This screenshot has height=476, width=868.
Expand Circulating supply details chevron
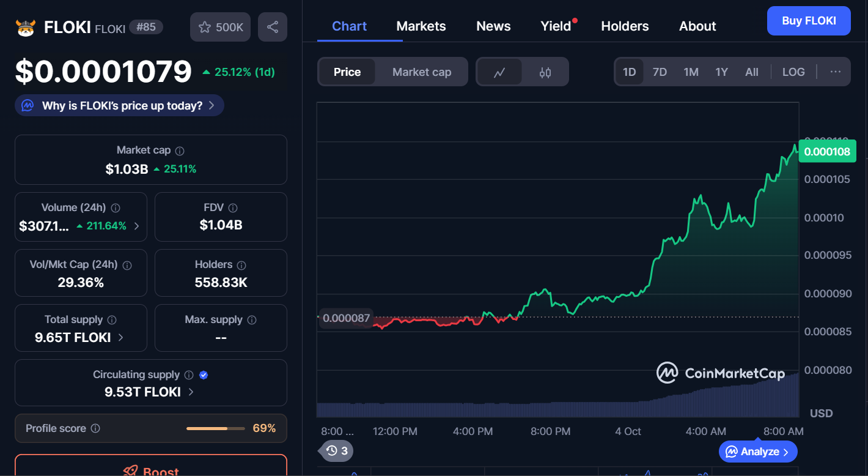191,392
